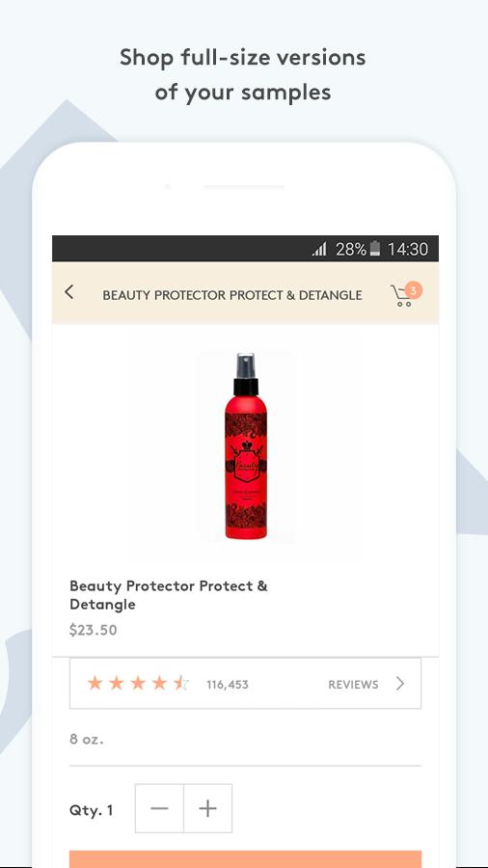Tap the 14:30 clock in the status bar

(408, 249)
